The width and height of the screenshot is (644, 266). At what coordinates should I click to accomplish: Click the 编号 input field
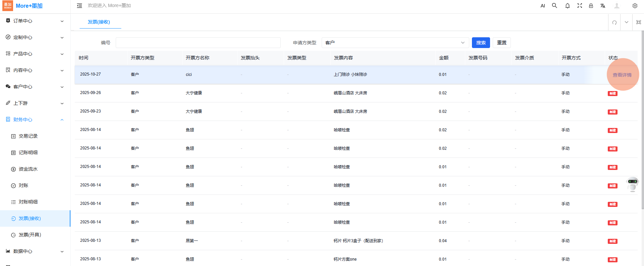(198, 43)
